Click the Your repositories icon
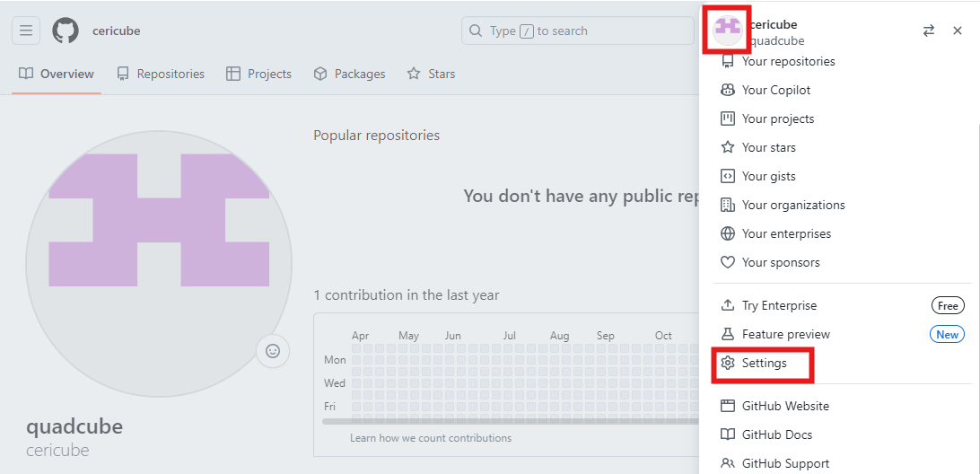The image size is (980, 474). [x=727, y=61]
